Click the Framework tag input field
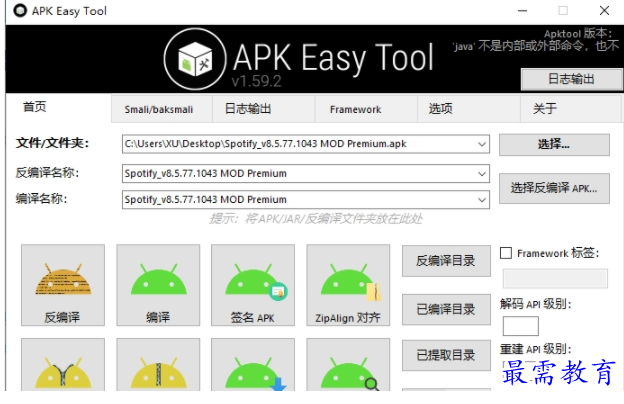The height and width of the screenshot is (404, 624). [x=555, y=278]
